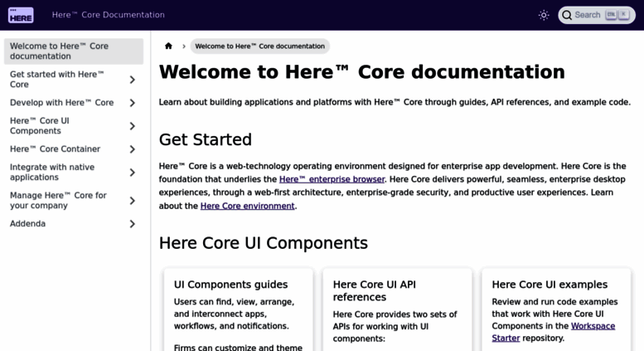644x351 pixels.
Task: Click the Here Core UI Components heading
Action: pos(264,243)
